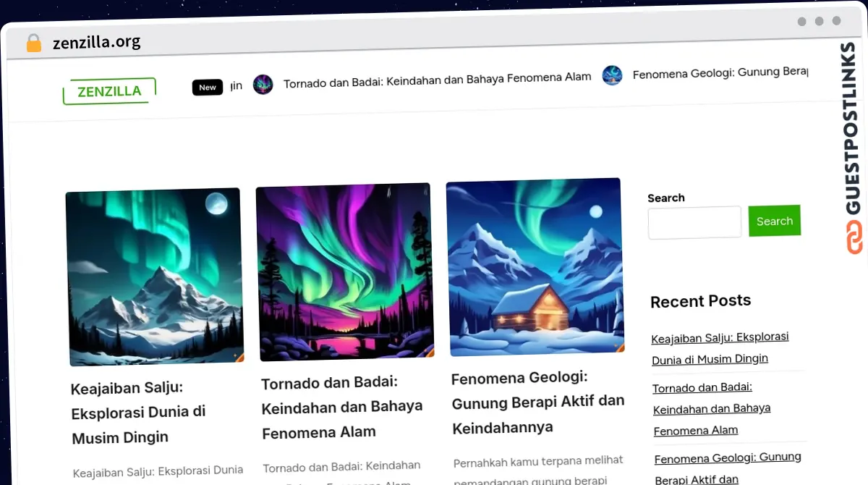Viewport: 868px width, 485px height.
Task: Click the zenzilla.org address bar
Action: [x=97, y=42]
